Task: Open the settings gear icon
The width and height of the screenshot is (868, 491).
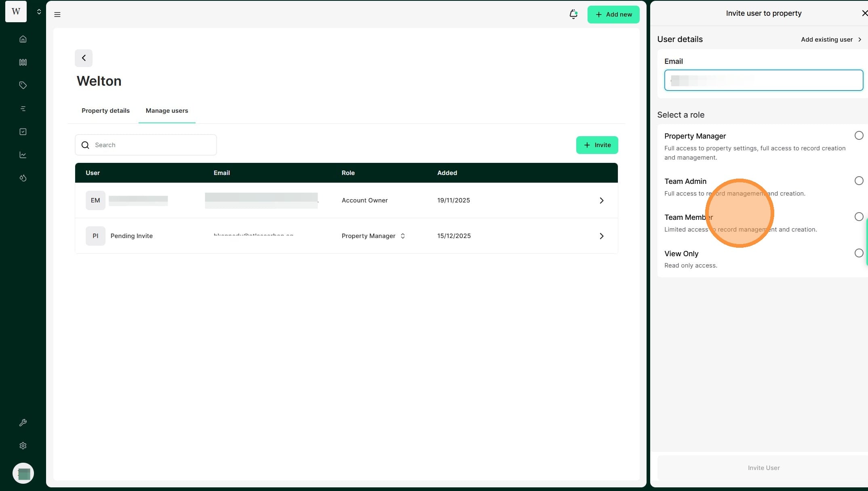Action: [23, 446]
